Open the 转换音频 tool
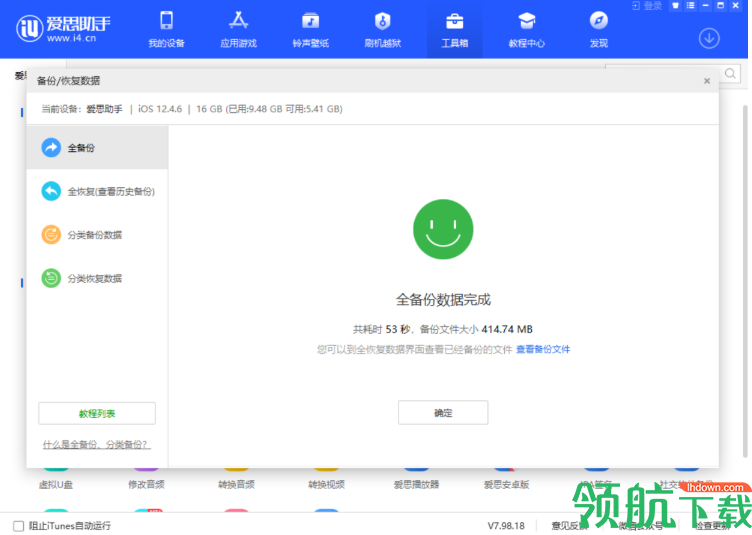This screenshot has width=752, height=535. click(x=236, y=484)
